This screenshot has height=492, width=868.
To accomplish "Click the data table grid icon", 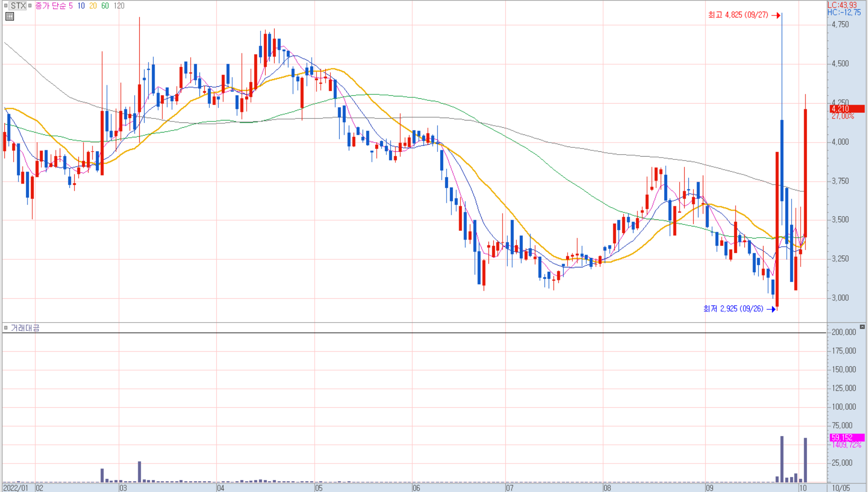I will [10, 16].
